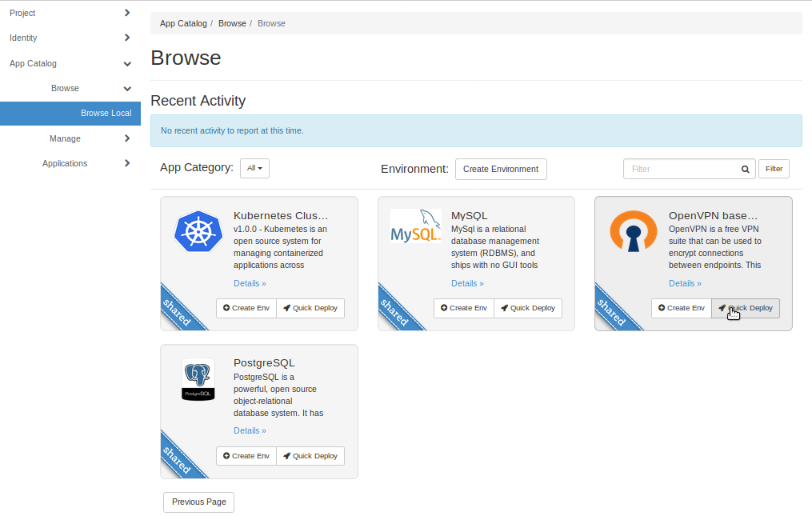Image resolution: width=812 pixels, height=516 pixels.
Task: Click the magnifier icon in Filter box
Action: (x=745, y=169)
